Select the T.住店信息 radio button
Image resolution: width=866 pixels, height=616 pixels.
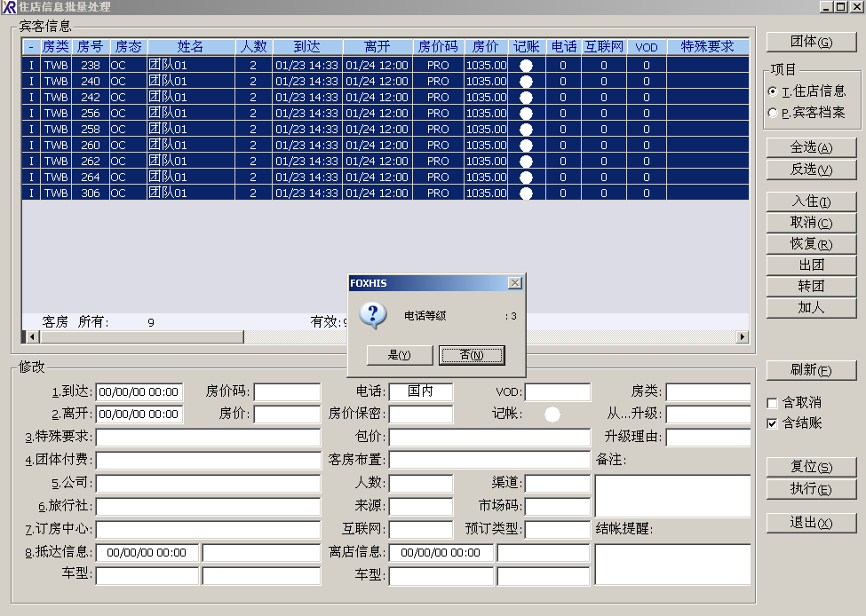(773, 91)
